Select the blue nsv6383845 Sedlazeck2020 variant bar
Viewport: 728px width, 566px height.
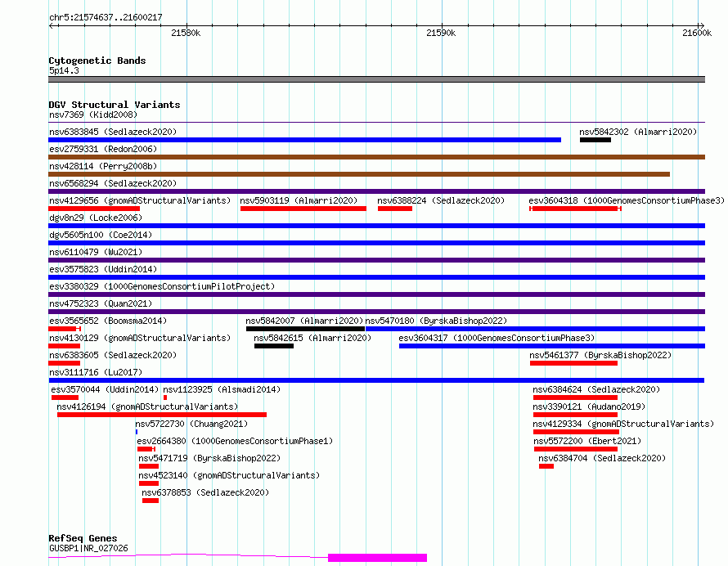304,140
